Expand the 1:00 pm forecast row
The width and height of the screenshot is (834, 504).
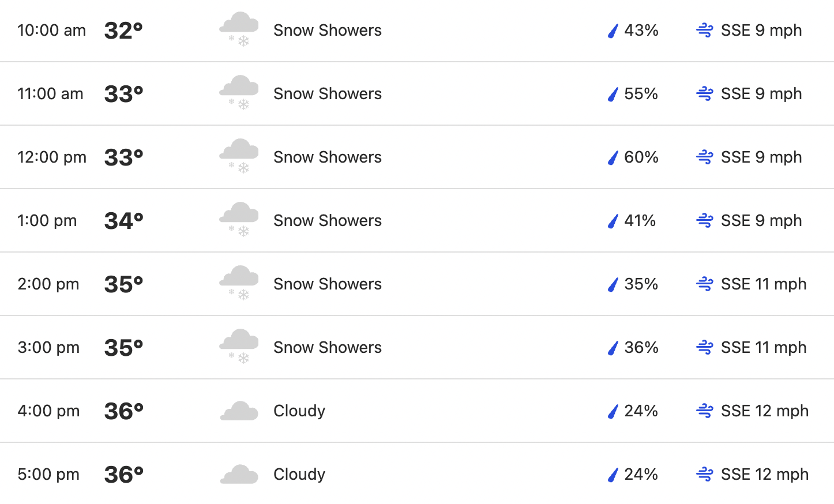(x=417, y=220)
